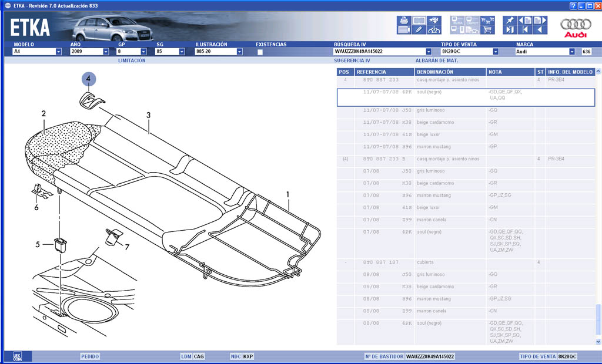
Task: Open the AÑO dropdown
Action: (x=106, y=52)
